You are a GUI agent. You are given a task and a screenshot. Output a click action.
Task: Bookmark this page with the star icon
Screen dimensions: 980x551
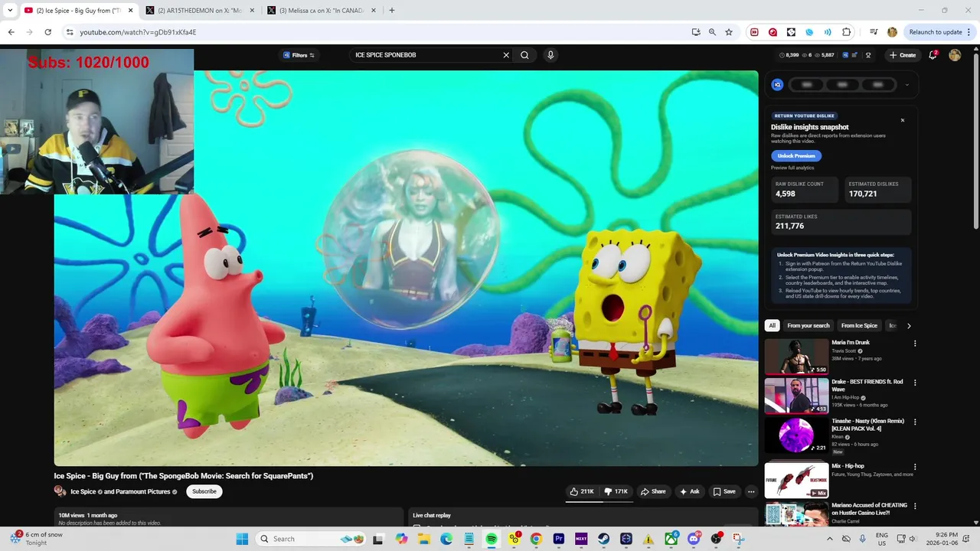click(729, 32)
